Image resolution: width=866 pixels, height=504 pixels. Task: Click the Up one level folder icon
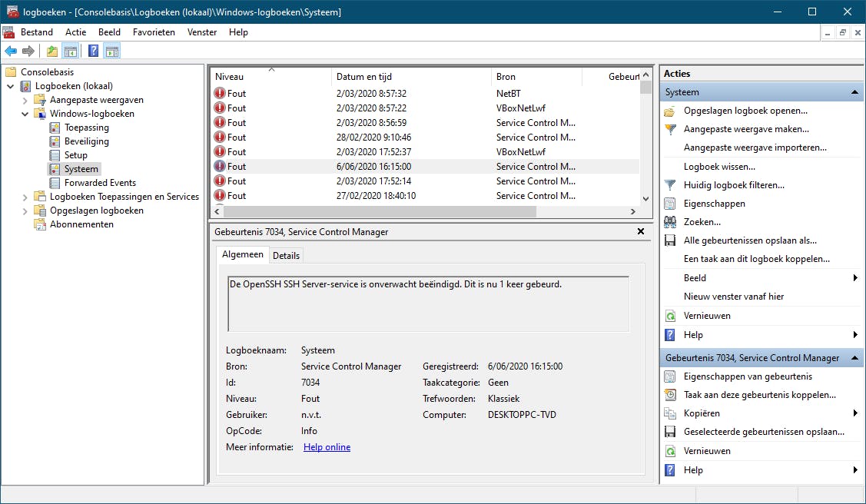click(x=51, y=51)
